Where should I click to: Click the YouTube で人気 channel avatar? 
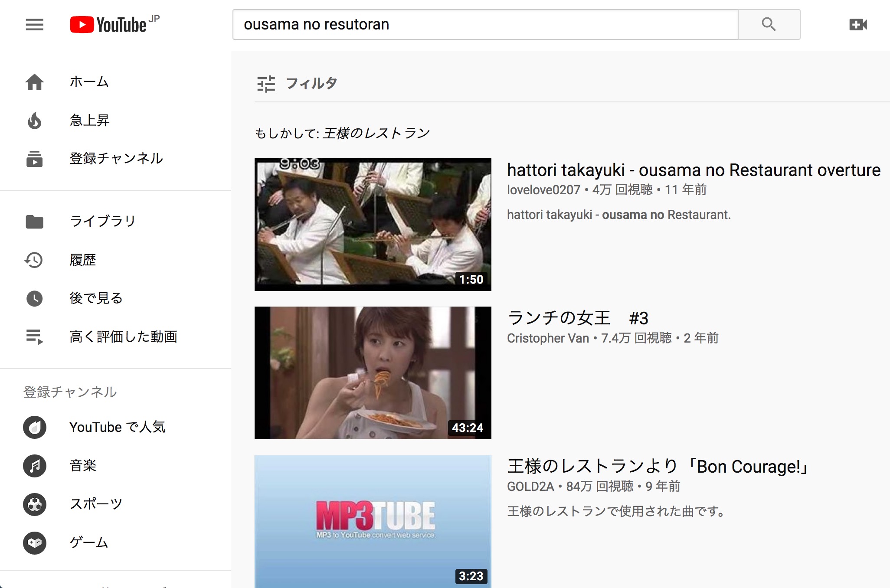pyautogui.click(x=35, y=427)
